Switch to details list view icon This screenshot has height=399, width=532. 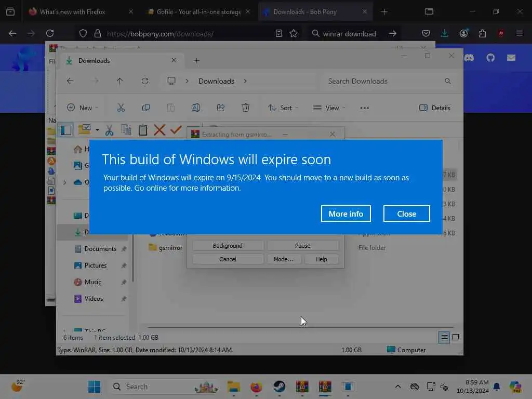444,337
